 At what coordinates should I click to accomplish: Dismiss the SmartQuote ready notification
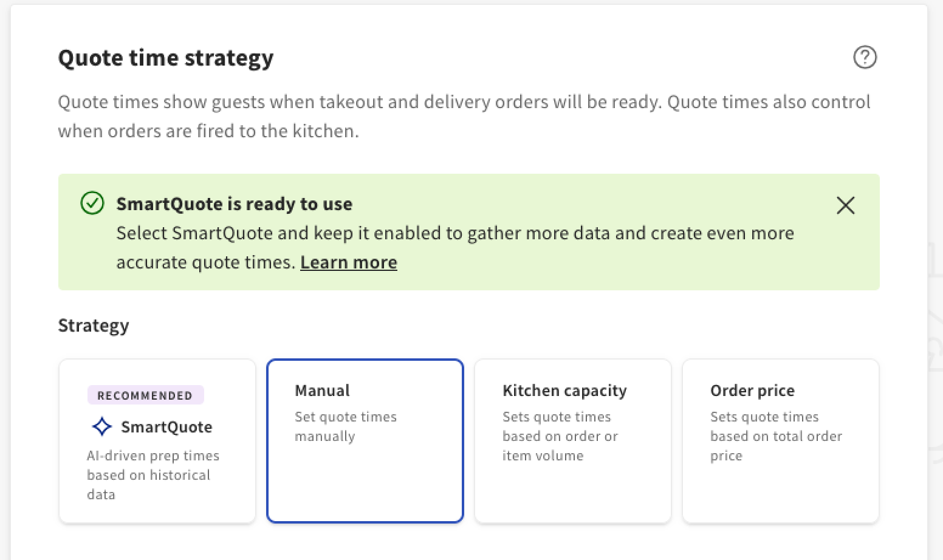coord(845,206)
